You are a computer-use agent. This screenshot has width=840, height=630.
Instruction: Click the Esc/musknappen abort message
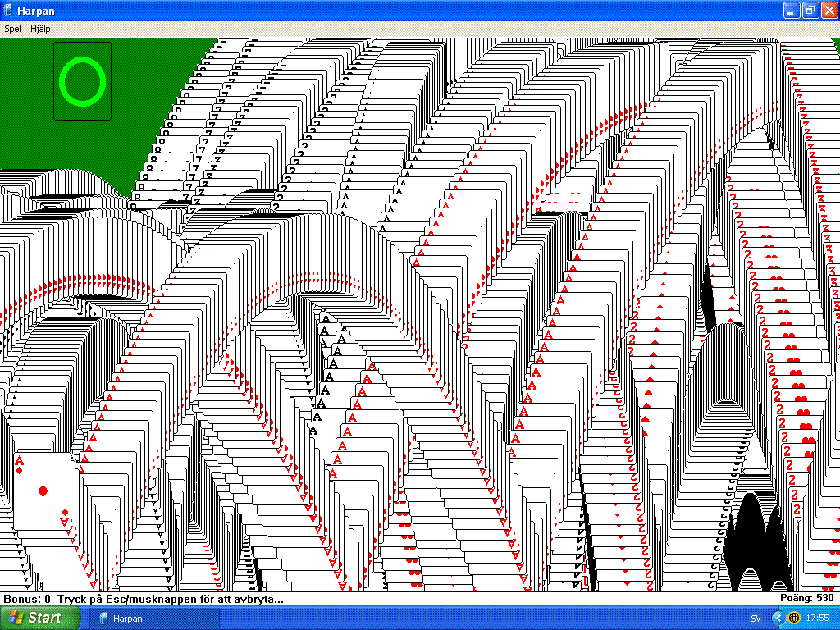point(171,599)
